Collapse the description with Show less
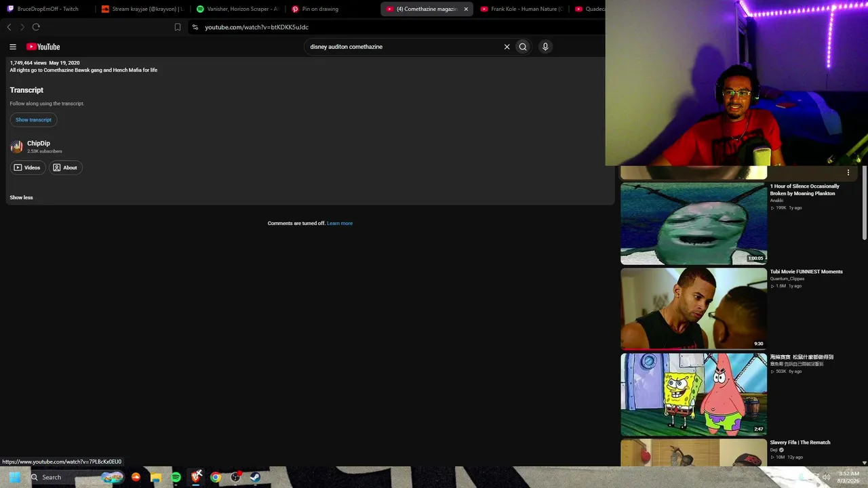 (x=21, y=197)
